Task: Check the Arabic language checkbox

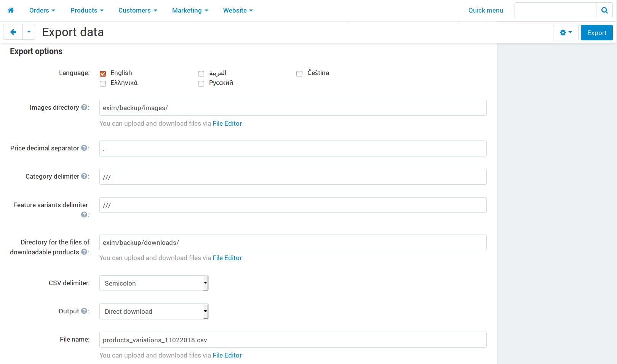Action: [201, 73]
